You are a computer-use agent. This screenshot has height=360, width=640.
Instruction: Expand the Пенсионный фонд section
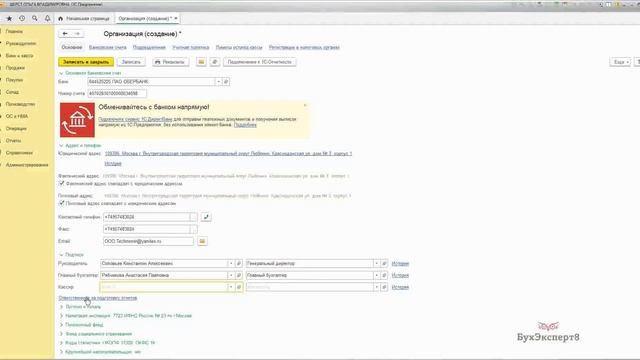point(61,324)
